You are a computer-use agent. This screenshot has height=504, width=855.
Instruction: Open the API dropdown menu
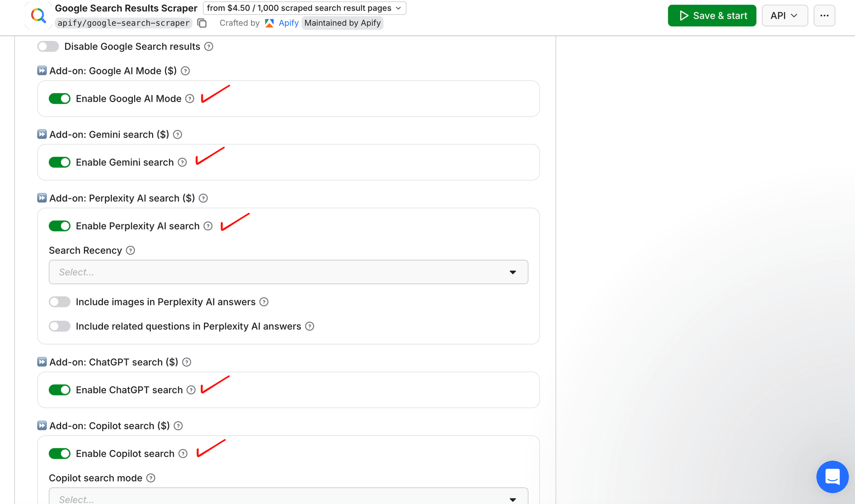click(x=784, y=16)
